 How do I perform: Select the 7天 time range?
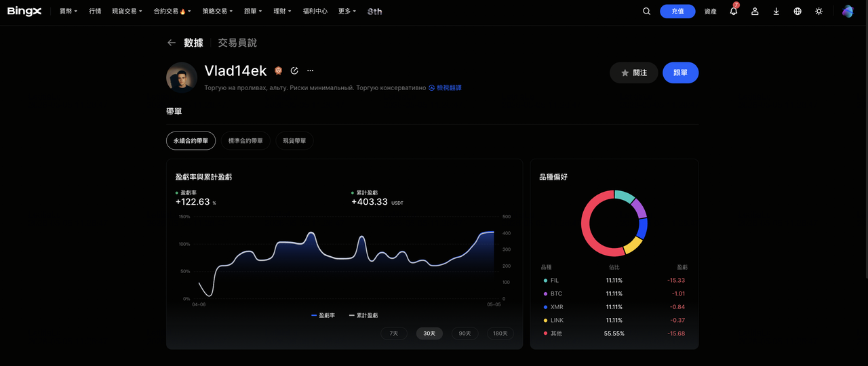394,333
